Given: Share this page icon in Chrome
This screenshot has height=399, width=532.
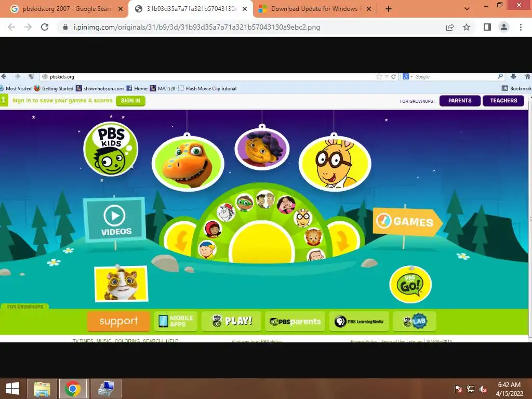Looking at the screenshot, I should 449,27.
